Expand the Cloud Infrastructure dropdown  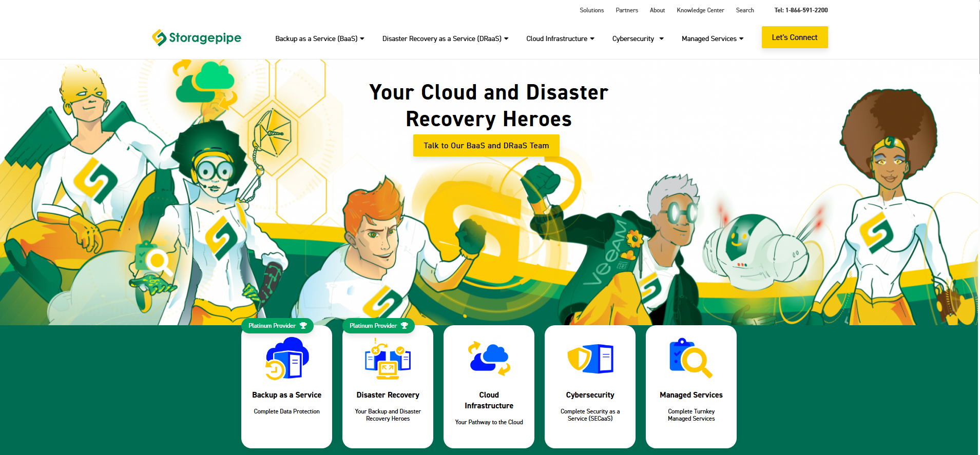[x=561, y=38]
